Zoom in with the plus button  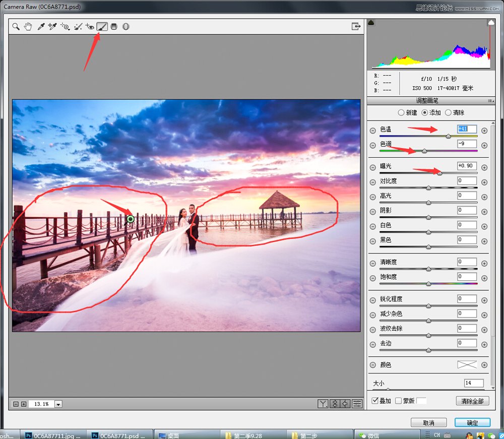(24, 404)
